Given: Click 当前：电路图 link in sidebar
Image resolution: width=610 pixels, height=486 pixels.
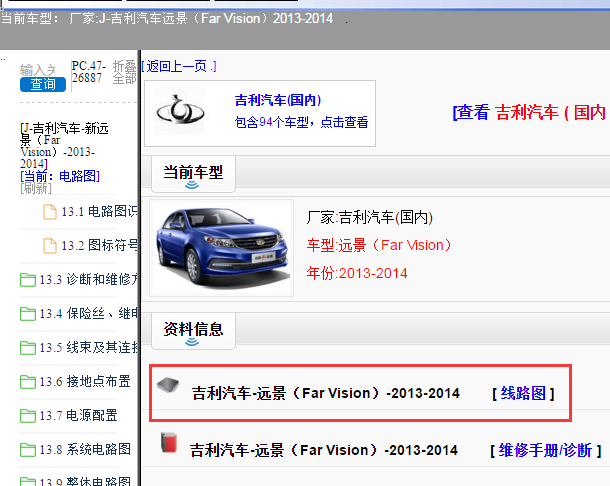Looking at the screenshot, I should [x=60, y=176].
